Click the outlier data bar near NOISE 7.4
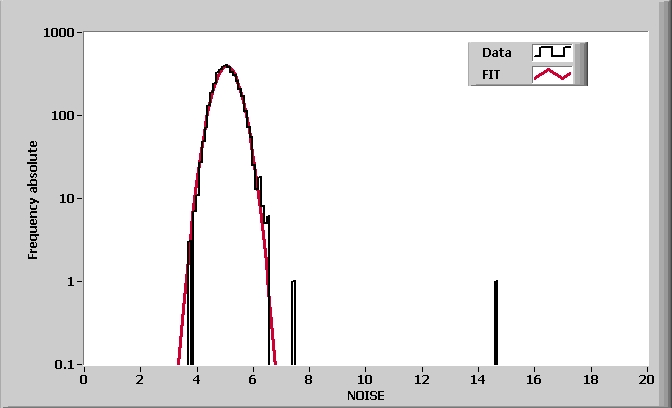672x408 pixels. tap(293, 322)
